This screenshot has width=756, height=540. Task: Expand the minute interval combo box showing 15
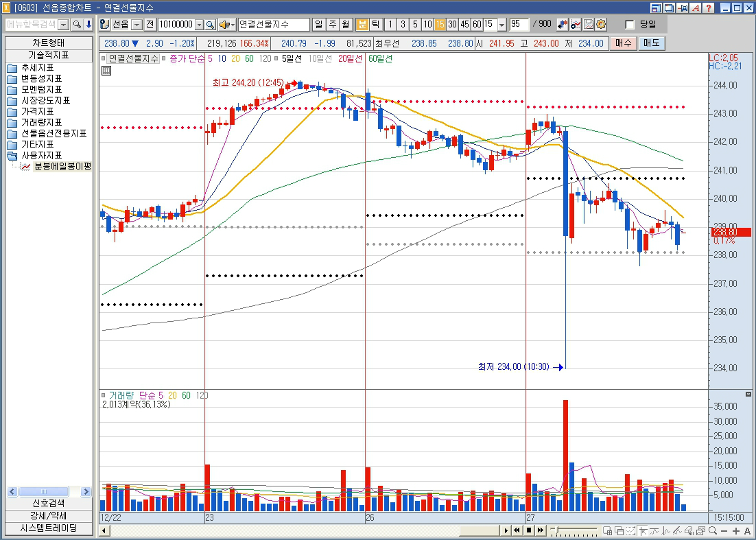501,25
